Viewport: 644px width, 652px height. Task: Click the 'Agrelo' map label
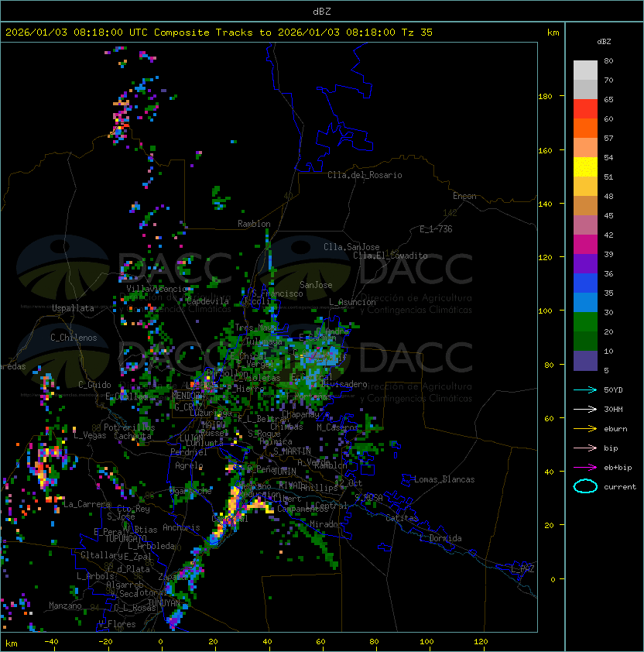click(189, 465)
